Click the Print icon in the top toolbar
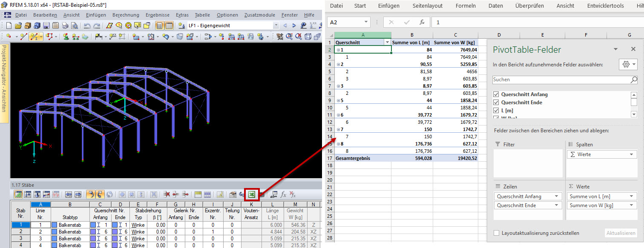This screenshot has width=644, height=248. 66,25
